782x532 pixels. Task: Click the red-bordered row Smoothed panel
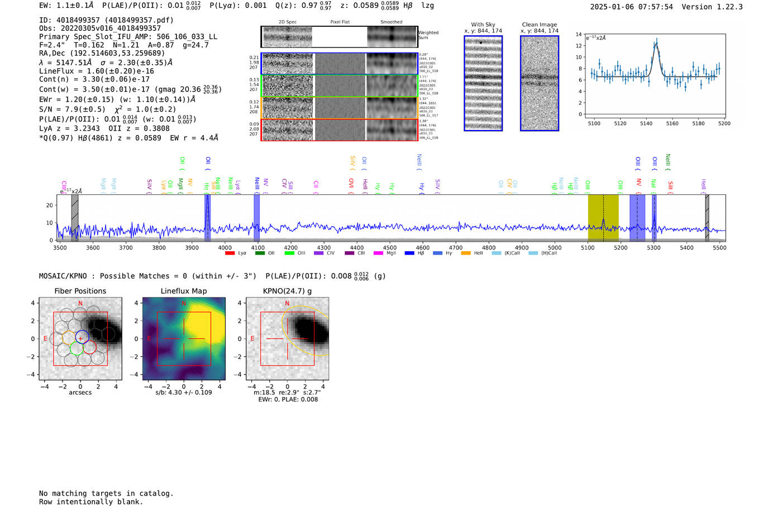click(392, 130)
